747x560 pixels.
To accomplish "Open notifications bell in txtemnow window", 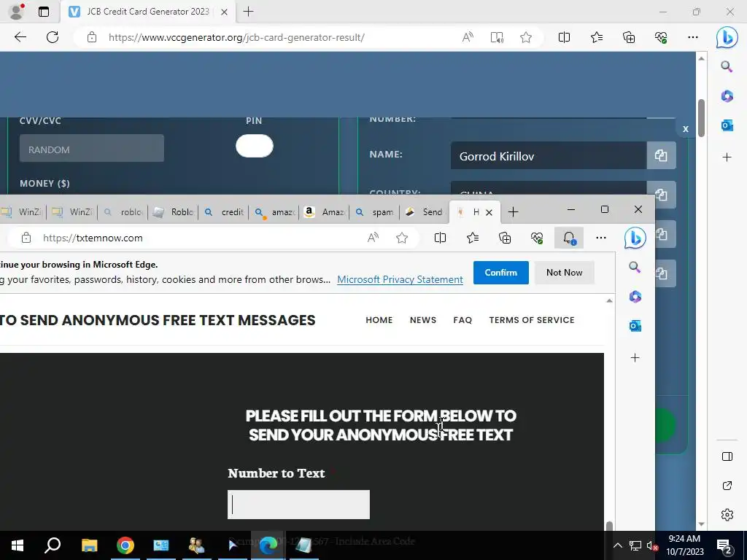I will [569, 238].
